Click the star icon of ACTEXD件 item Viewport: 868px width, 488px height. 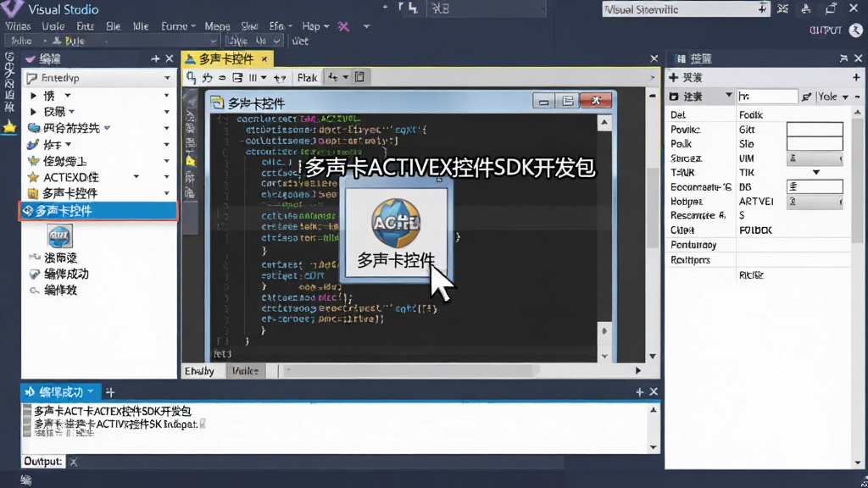pyautogui.click(x=33, y=177)
